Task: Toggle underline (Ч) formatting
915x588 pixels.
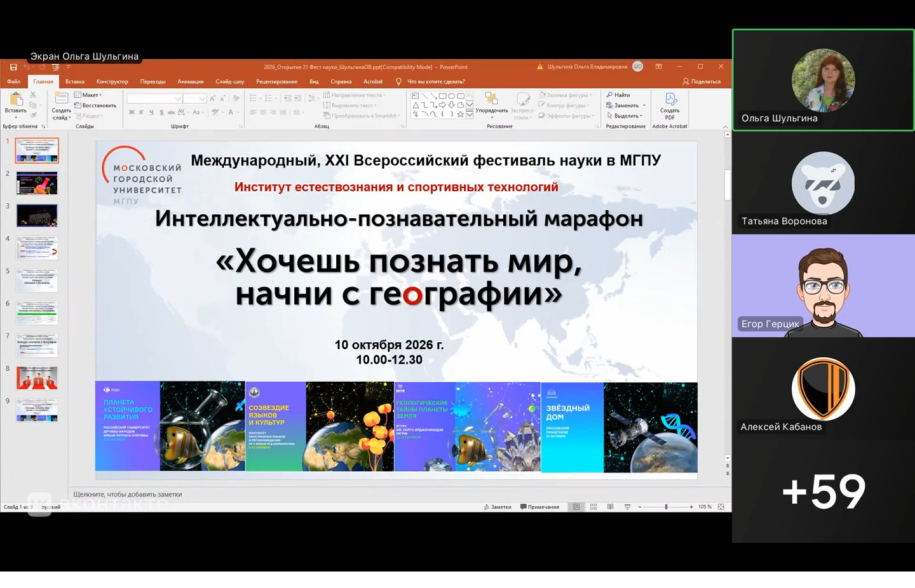Action: [151, 112]
